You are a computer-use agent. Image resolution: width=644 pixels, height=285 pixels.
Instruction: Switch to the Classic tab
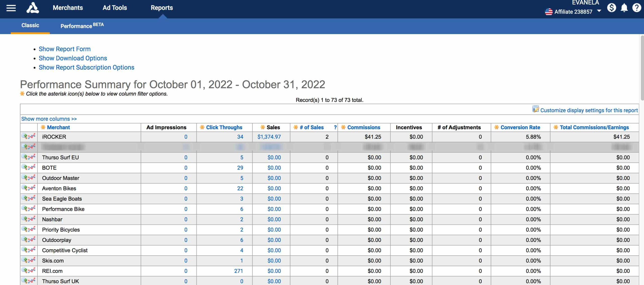[30, 25]
